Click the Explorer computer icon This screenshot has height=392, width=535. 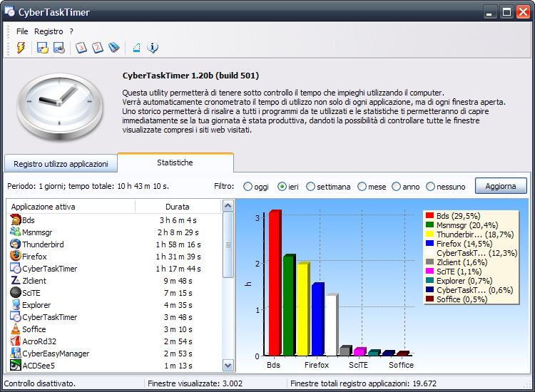(16, 304)
